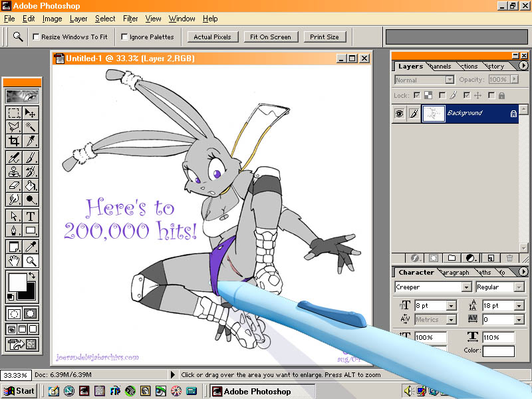Open the Regular font style dropdown
The width and height of the screenshot is (532, 399).
(519, 287)
